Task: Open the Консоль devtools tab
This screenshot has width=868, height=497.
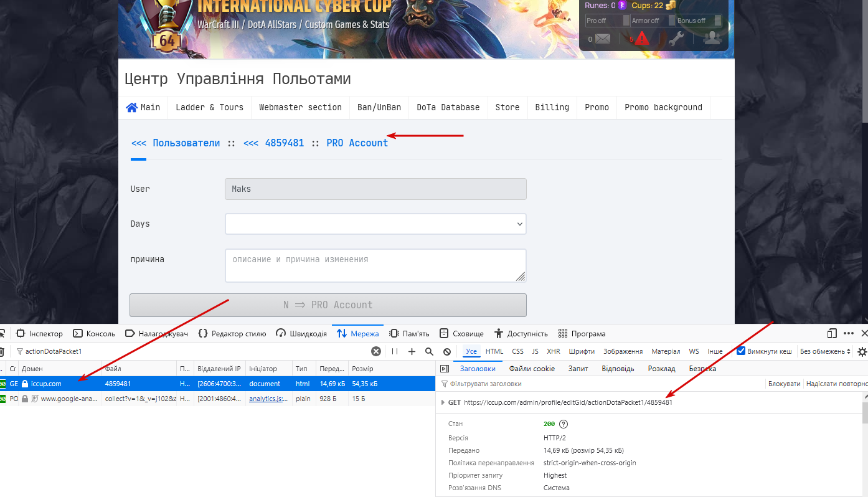Action: coord(94,333)
